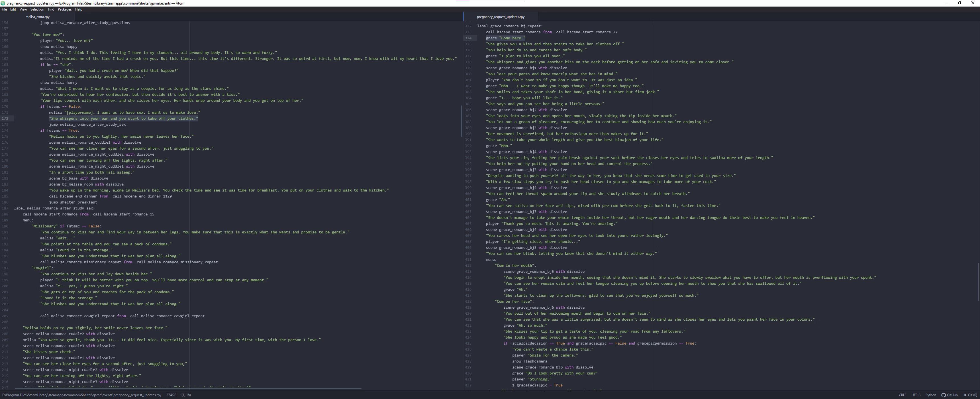Open the Git (0) panel indicator
The width and height of the screenshot is (980, 399).
[970, 395]
